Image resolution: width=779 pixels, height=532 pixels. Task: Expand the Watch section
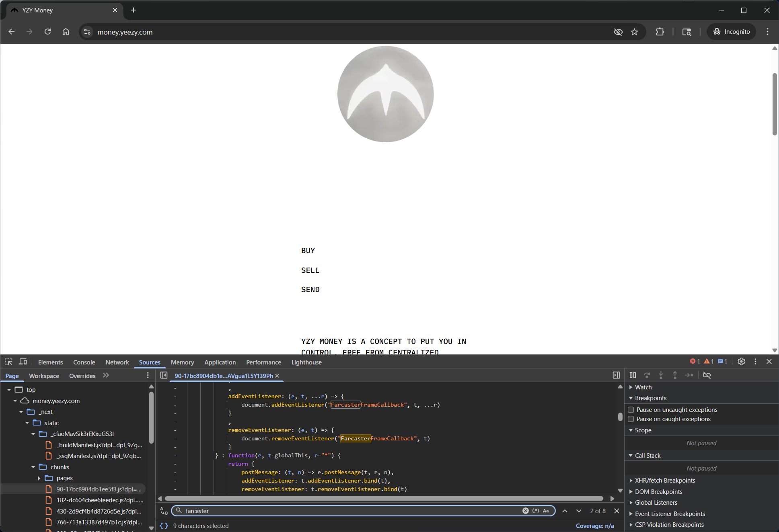(643, 387)
